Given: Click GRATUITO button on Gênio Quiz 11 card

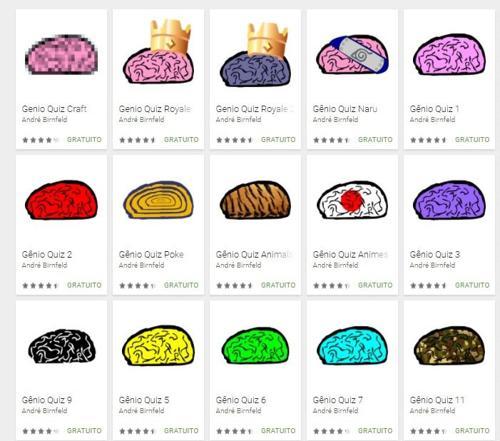Looking at the screenshot, I should pyautogui.click(x=472, y=431).
